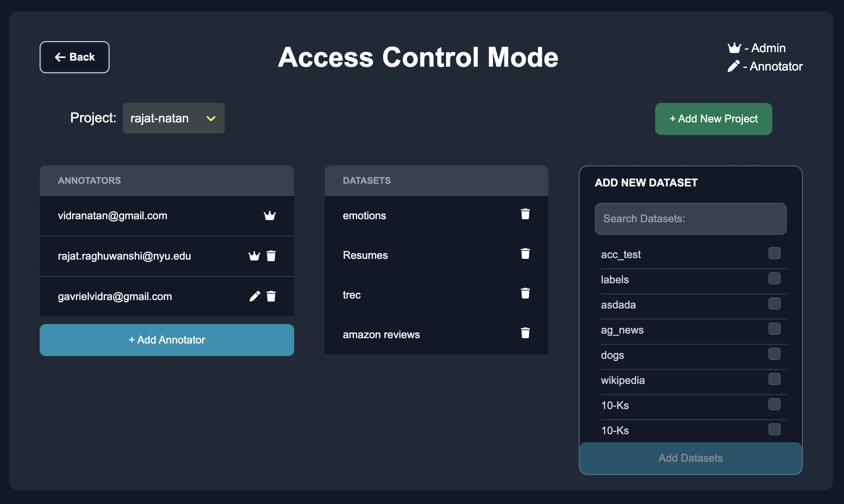Screen dimensions: 844x504
Task: Select the wikipedia dataset checkbox
Action: click(x=774, y=379)
